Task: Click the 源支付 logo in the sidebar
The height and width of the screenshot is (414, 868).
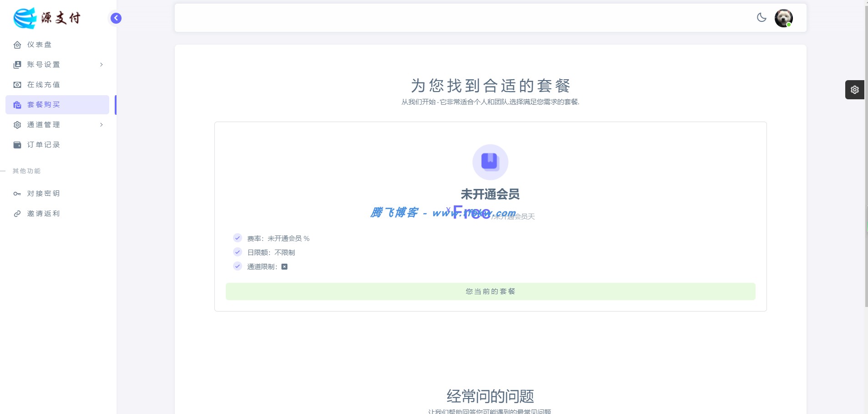Action: click(x=47, y=18)
